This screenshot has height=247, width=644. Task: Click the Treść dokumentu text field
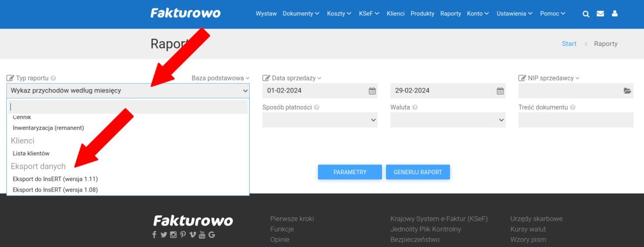[576, 120]
